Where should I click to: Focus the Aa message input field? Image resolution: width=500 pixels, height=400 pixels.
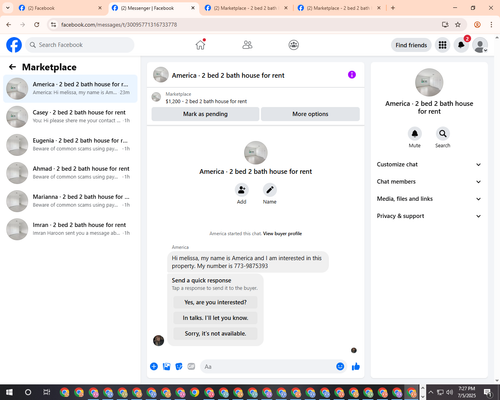pos(267,367)
